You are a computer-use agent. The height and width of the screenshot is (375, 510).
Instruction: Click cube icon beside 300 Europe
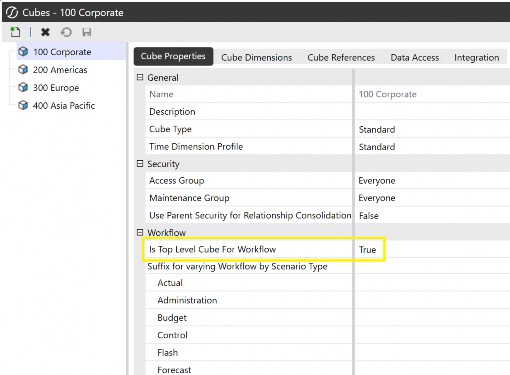(23, 87)
